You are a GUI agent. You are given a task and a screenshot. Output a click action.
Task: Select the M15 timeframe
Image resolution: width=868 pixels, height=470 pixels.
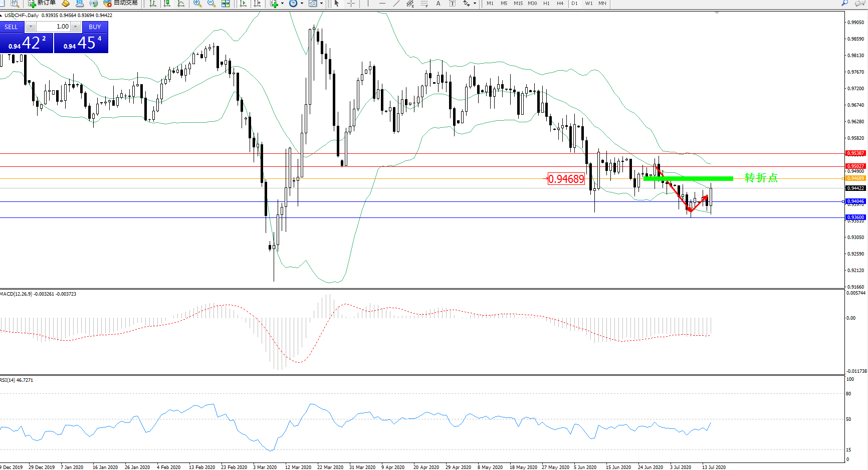[518, 4]
